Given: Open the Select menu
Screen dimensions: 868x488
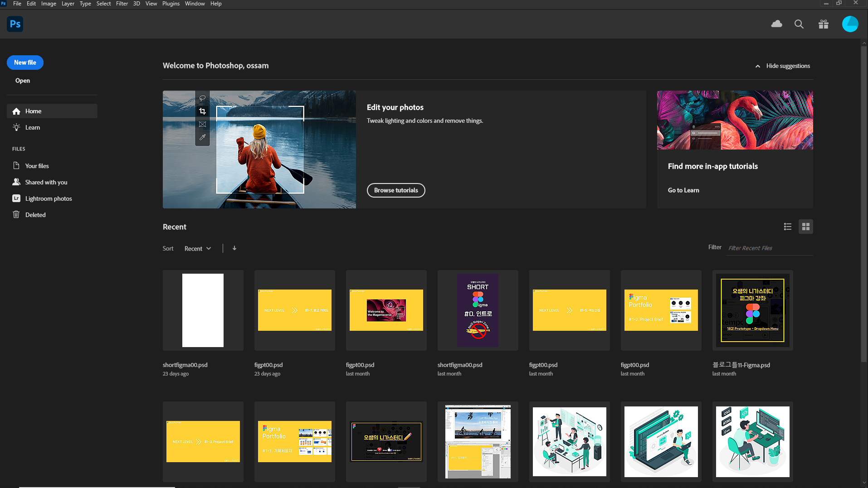Looking at the screenshot, I should 103,4.
